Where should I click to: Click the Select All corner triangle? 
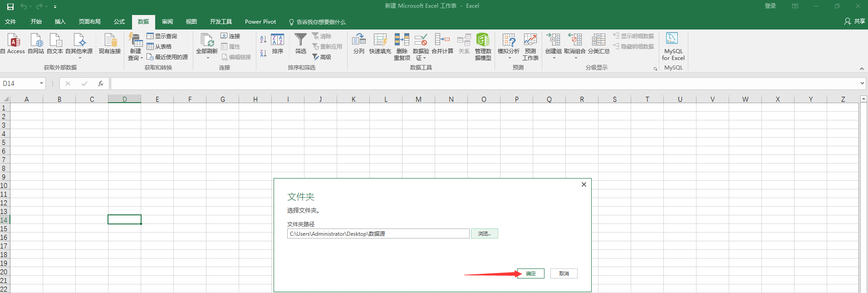tap(5, 99)
